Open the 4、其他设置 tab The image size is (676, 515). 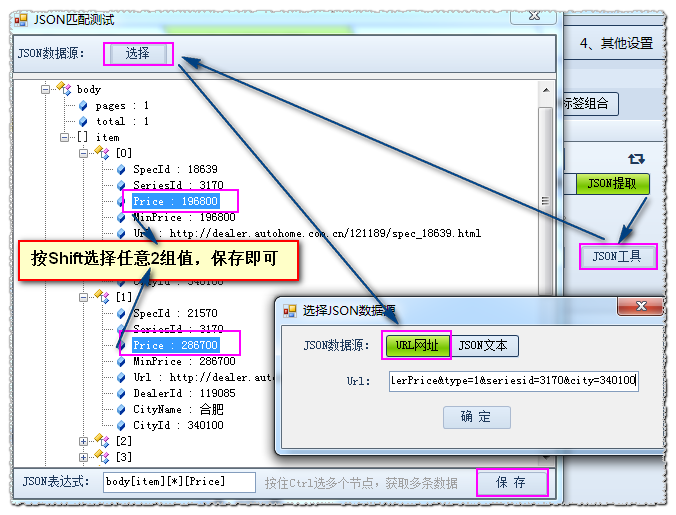pos(616,43)
